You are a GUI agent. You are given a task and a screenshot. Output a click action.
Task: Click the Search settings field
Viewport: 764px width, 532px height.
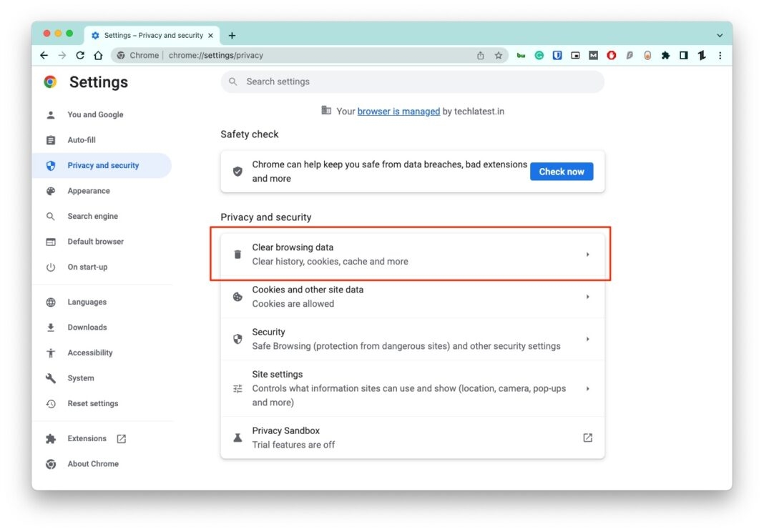pyautogui.click(x=413, y=82)
